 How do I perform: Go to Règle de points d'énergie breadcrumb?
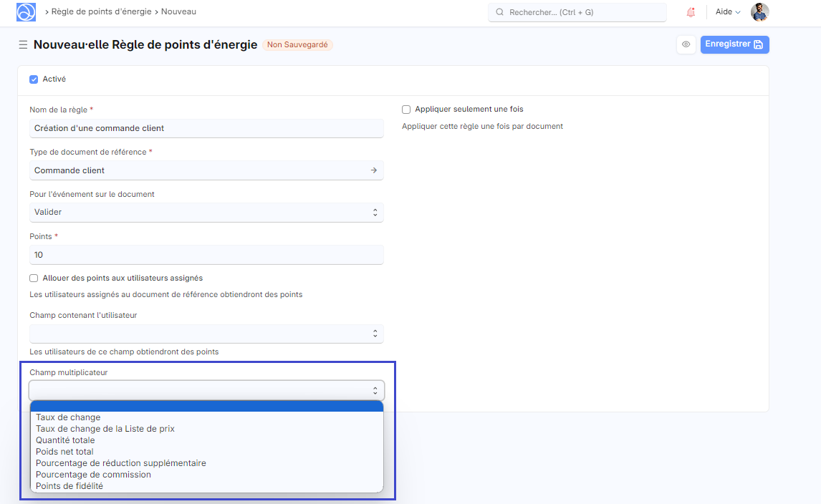pyautogui.click(x=101, y=12)
